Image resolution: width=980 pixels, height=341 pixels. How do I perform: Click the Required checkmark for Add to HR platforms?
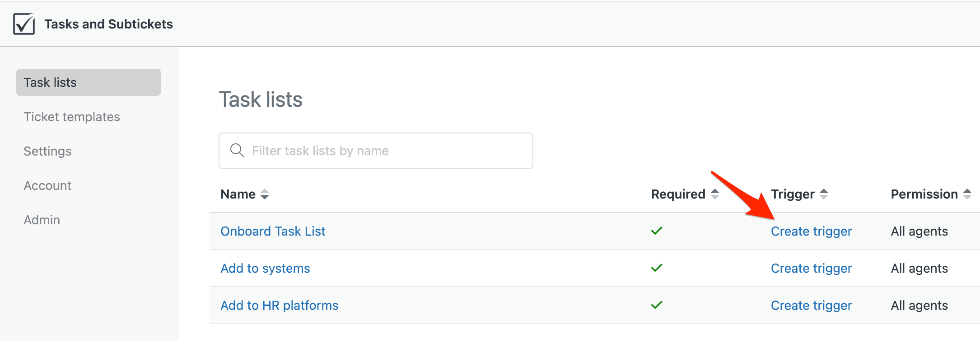tap(657, 305)
